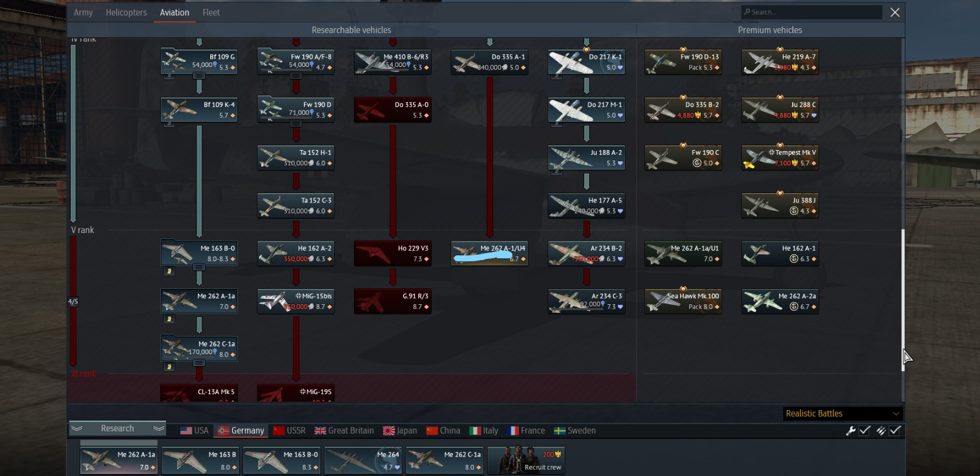Select the He 177 A-5 vehicle card
980x476 pixels.
click(x=586, y=205)
